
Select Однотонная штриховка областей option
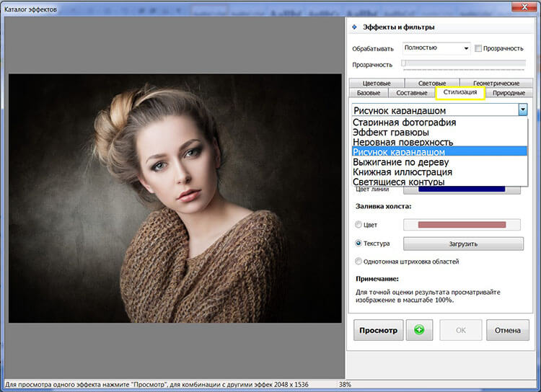[x=359, y=262]
